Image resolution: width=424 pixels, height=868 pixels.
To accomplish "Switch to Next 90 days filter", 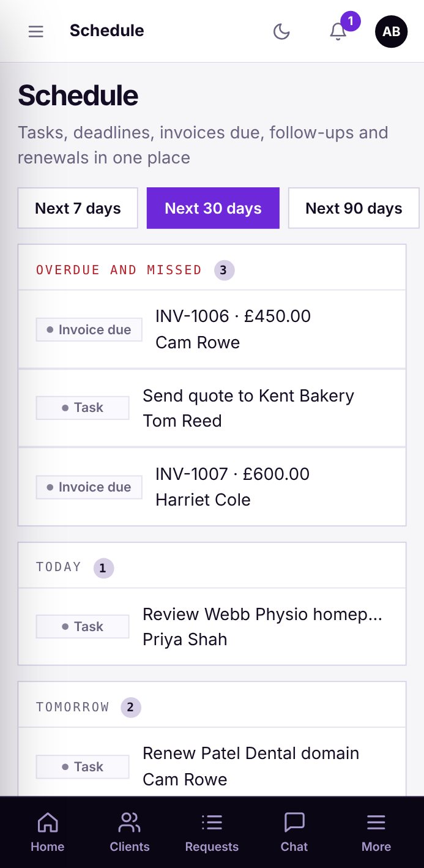I will click(x=354, y=208).
